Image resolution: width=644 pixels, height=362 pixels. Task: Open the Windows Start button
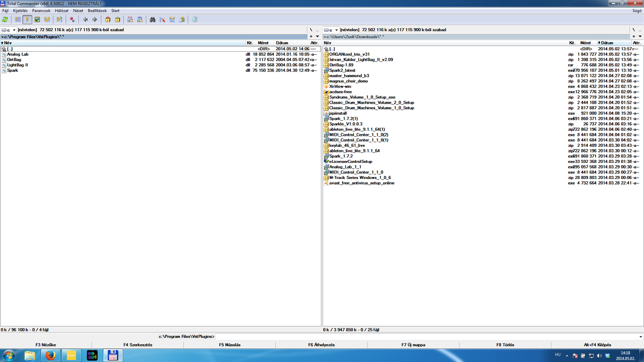tap(9, 355)
